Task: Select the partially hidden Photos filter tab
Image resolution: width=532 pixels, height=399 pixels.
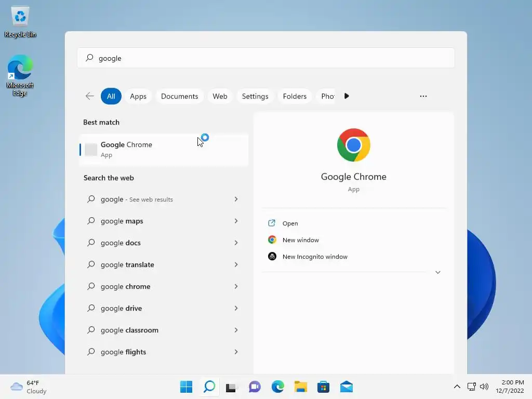Action: (326, 96)
